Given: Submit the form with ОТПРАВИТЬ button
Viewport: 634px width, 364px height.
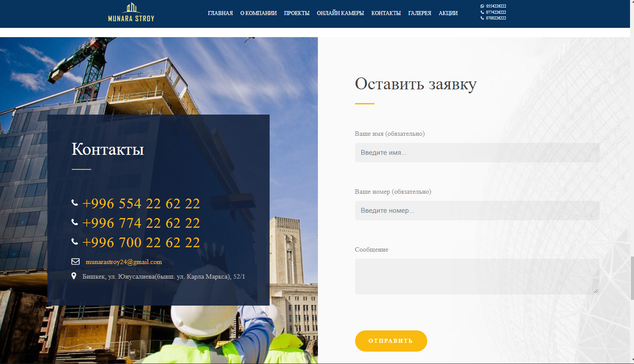Looking at the screenshot, I should [391, 341].
